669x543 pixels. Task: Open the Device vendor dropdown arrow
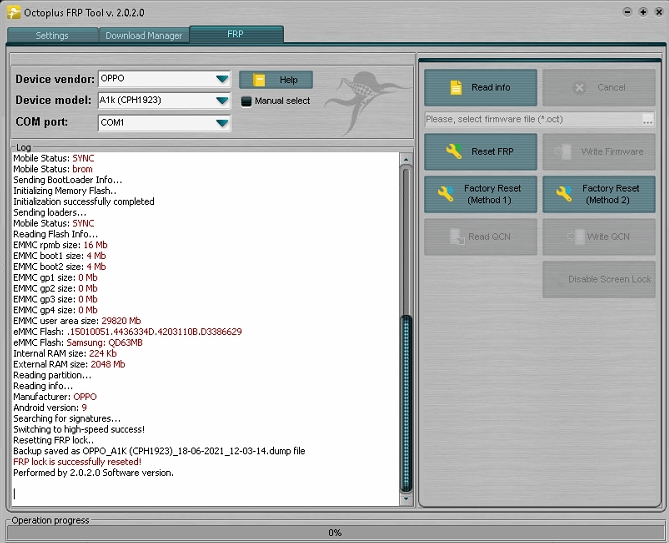222,79
